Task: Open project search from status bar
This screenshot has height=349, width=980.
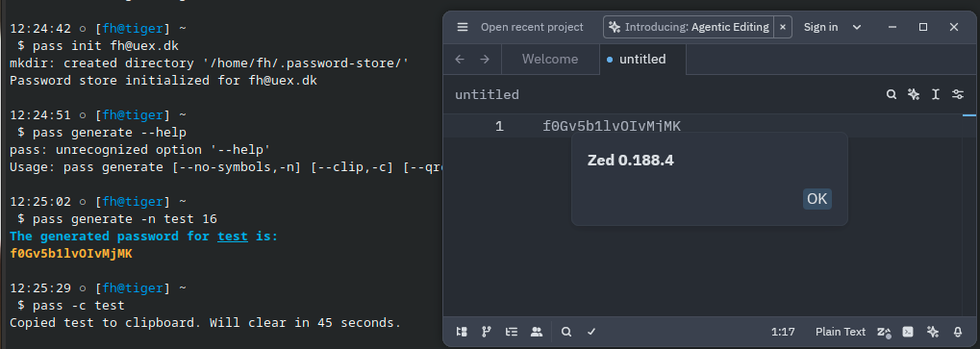Action: [566, 332]
